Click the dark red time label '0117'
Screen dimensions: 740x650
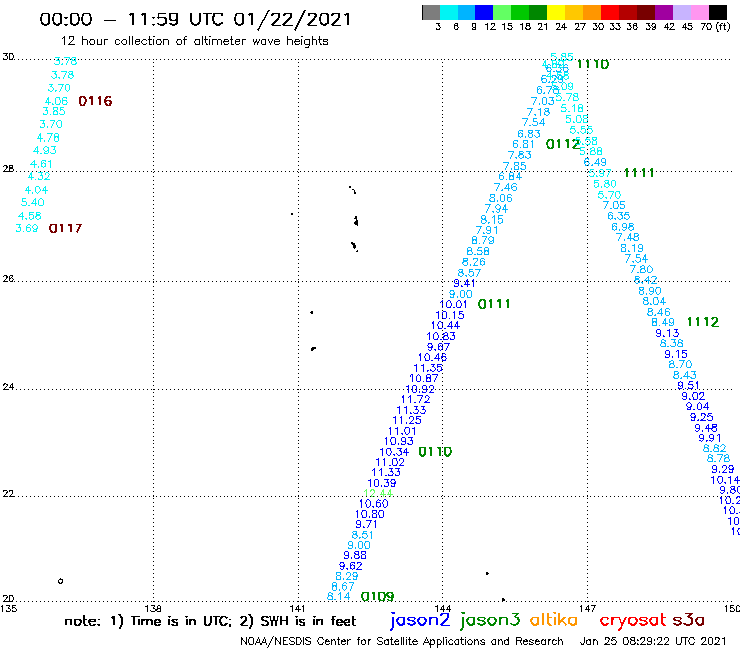point(66,228)
